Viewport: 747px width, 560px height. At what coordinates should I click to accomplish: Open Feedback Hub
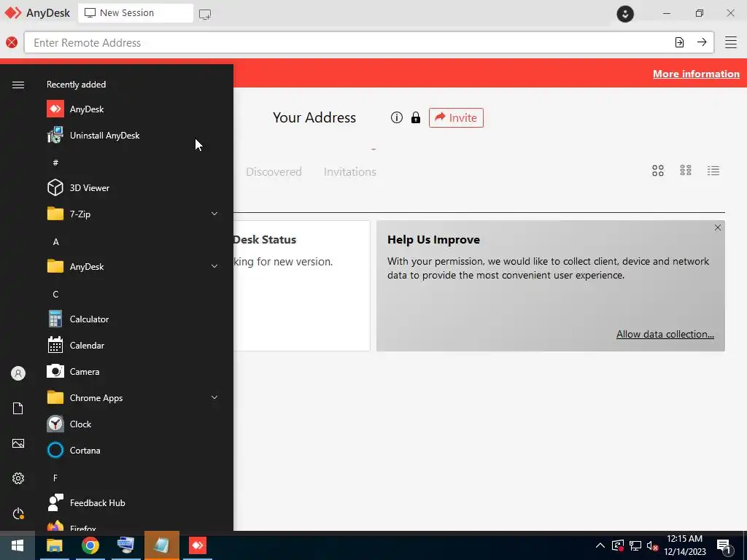[x=133, y=503]
